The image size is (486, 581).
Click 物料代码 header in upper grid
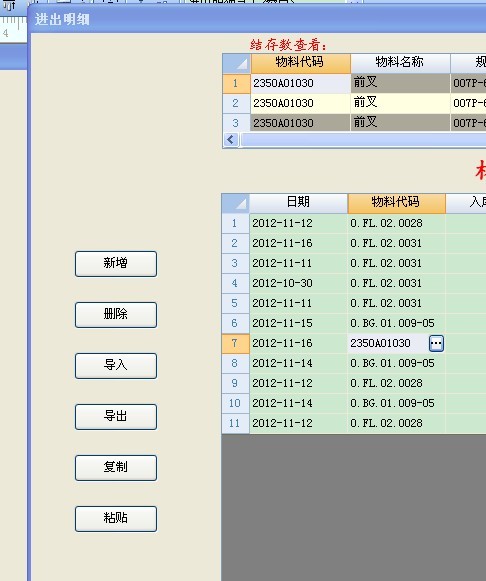coord(301,63)
